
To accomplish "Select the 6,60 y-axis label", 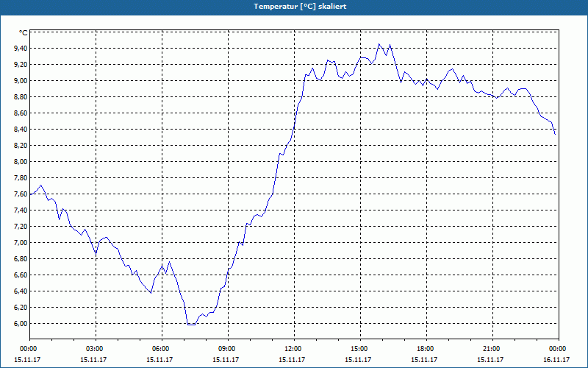I will tap(21, 275).
